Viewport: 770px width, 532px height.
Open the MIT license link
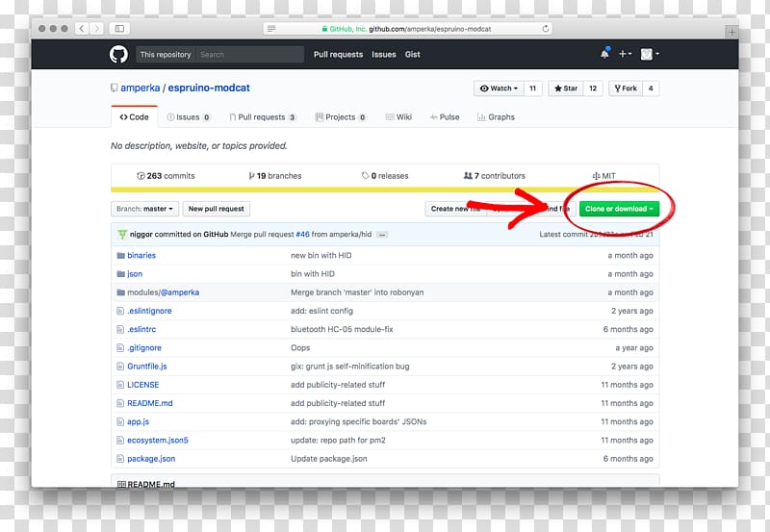coord(604,176)
